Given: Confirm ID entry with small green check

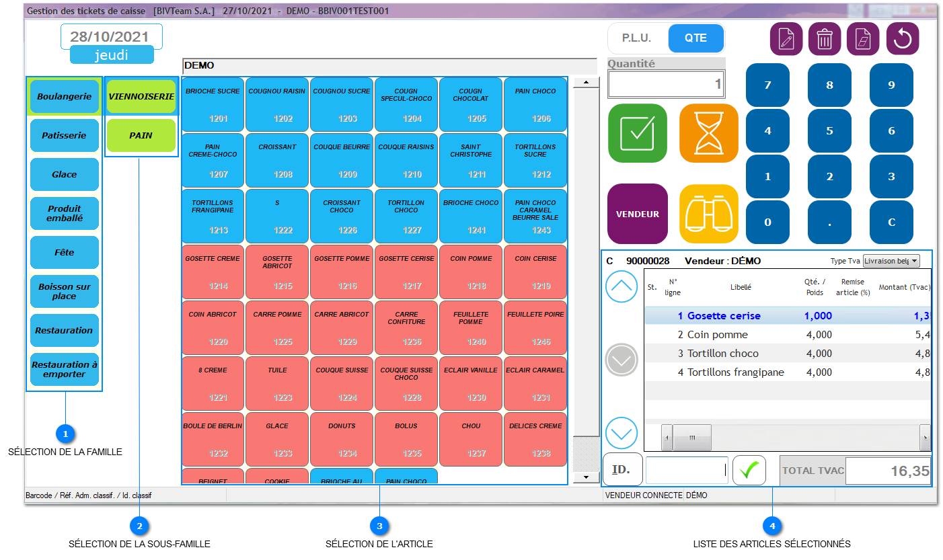Looking at the screenshot, I should point(749,471).
